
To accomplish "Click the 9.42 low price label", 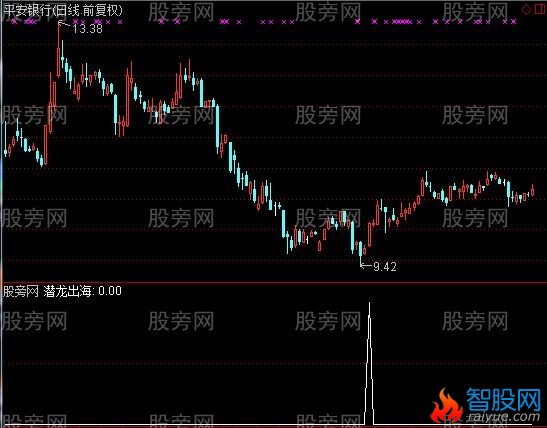I will 385,267.
